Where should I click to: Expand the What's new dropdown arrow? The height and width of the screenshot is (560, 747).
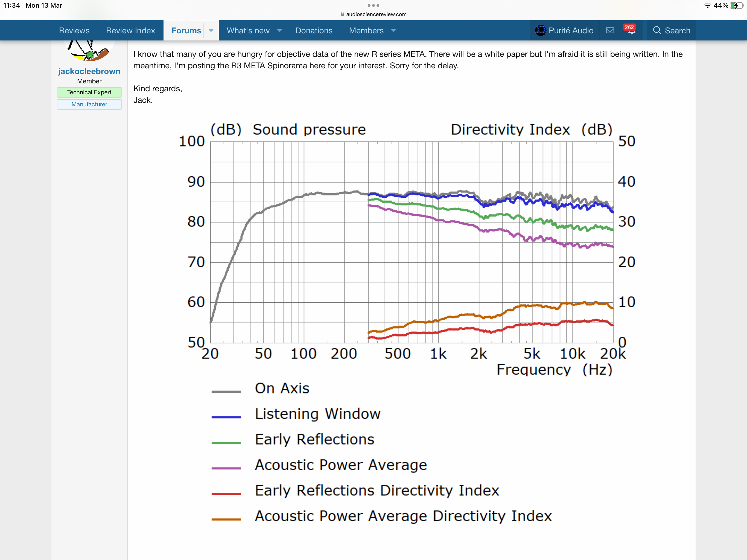click(x=280, y=30)
